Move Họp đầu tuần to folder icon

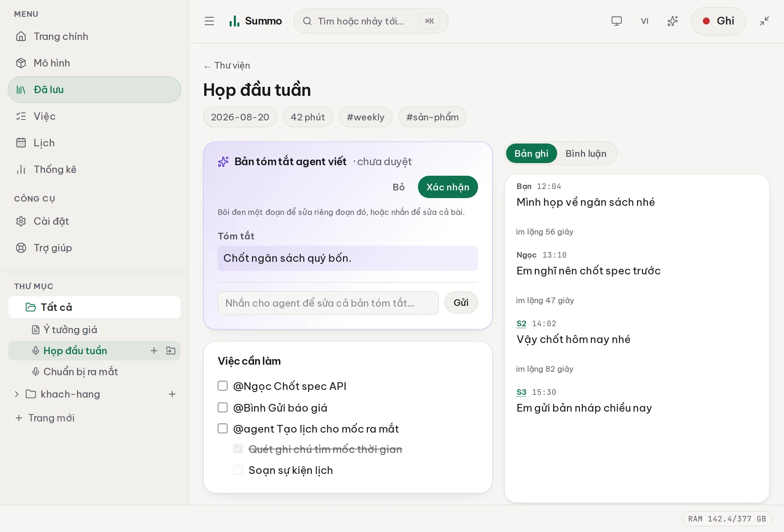(171, 351)
